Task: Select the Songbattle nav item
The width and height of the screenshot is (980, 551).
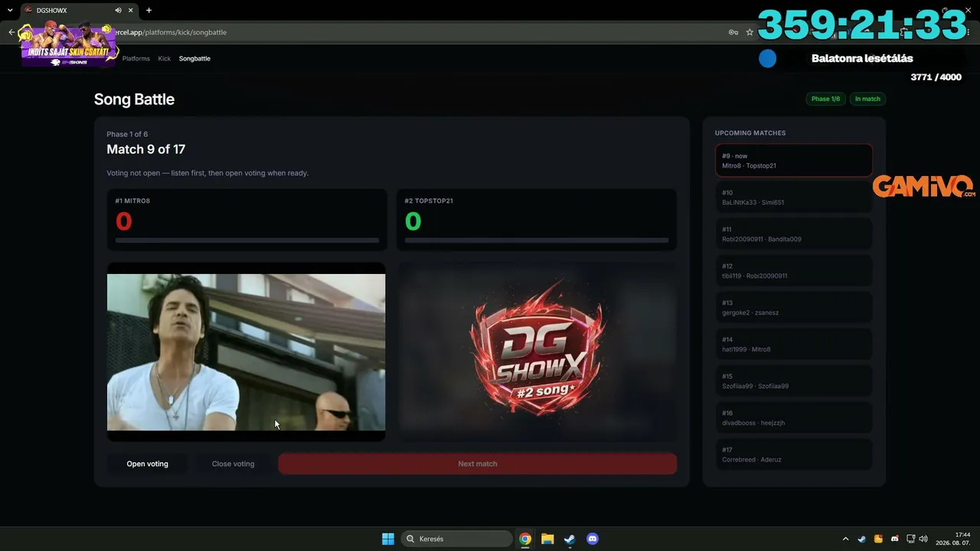Action: (x=194, y=58)
